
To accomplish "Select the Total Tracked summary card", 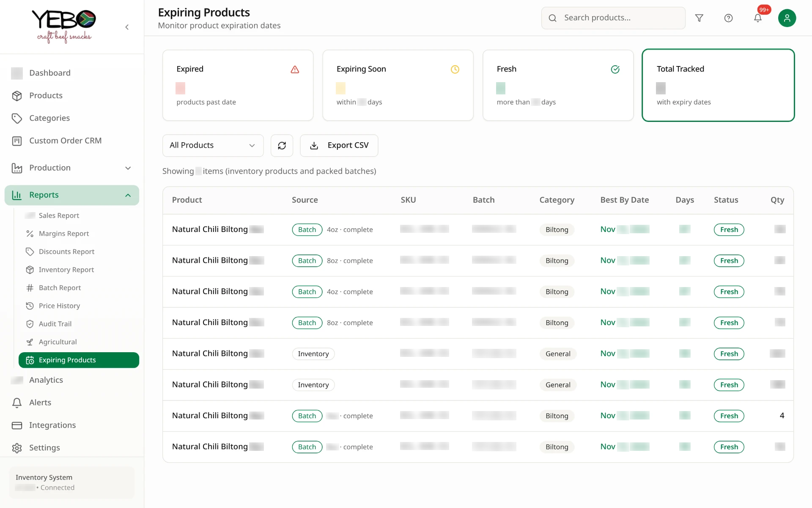I will tap(718, 85).
